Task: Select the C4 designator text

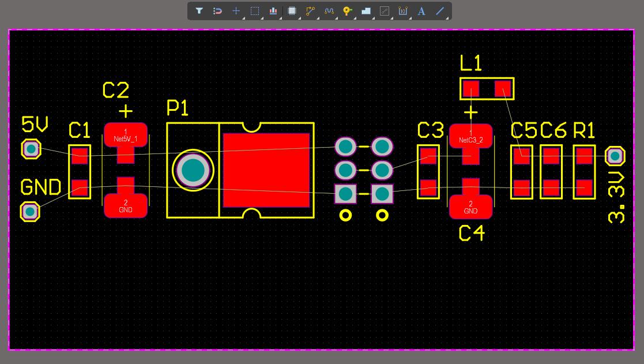Action: click(472, 234)
